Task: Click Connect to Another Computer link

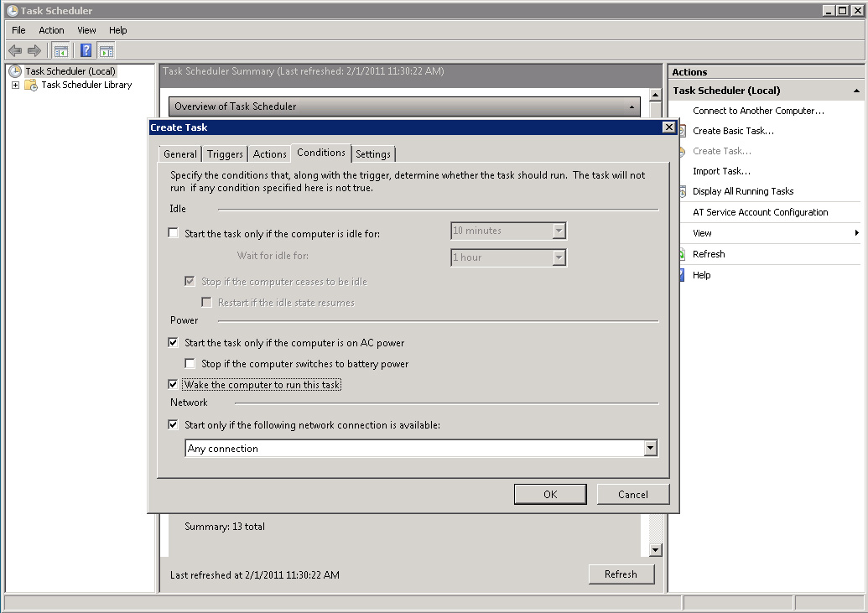Action: pos(758,111)
